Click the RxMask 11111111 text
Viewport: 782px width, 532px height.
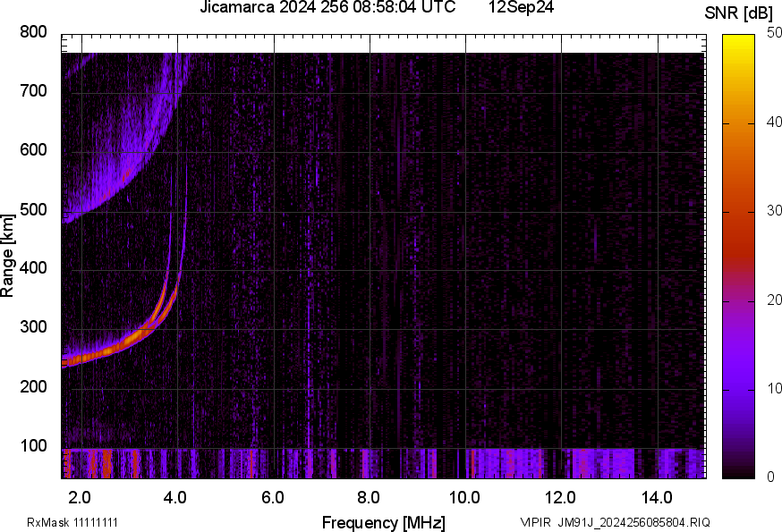point(72,522)
